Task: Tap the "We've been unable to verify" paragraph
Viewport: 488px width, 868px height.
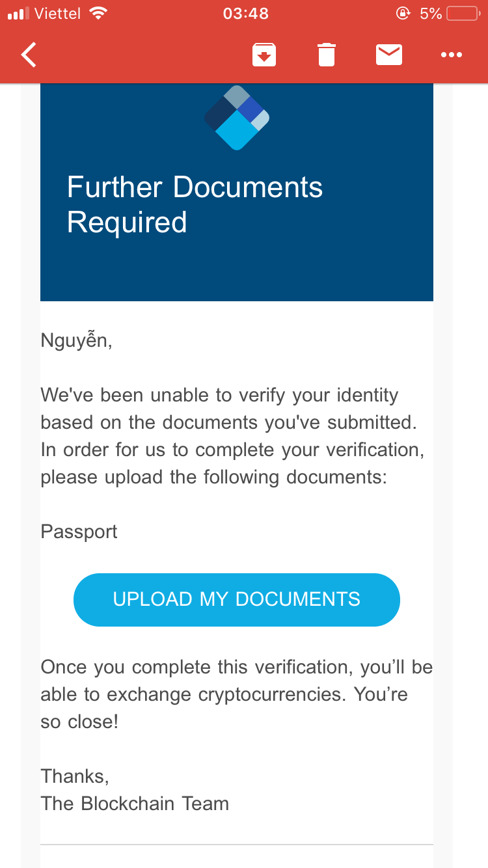Action: click(x=228, y=436)
